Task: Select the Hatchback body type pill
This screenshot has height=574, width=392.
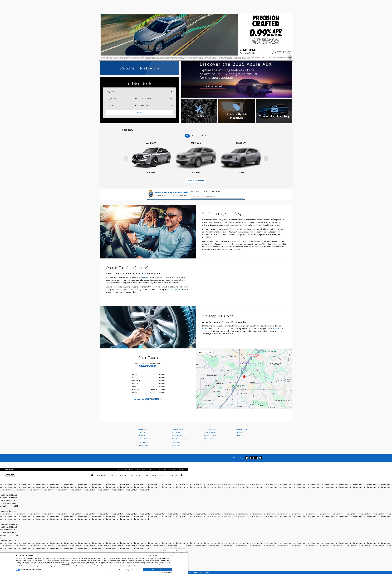Action: (203, 136)
